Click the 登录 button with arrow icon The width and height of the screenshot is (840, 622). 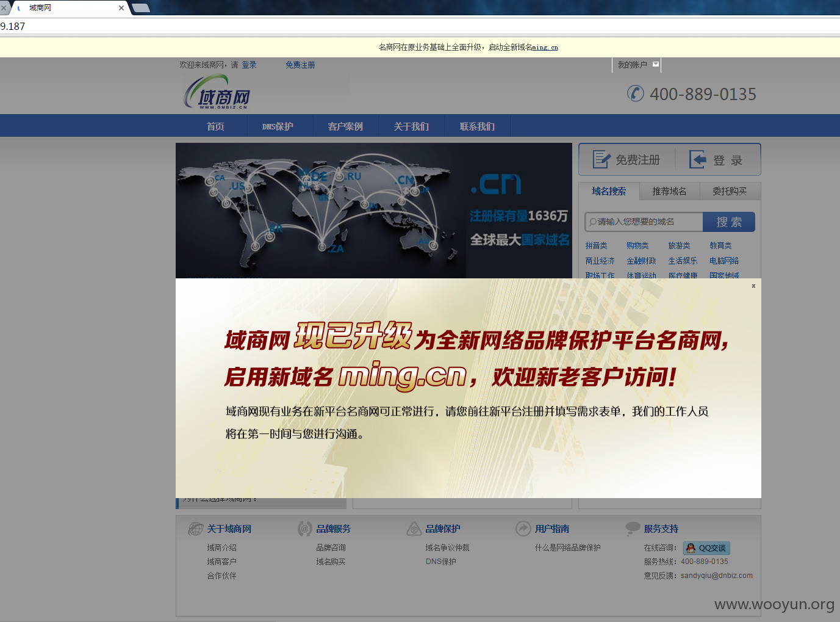point(716,160)
